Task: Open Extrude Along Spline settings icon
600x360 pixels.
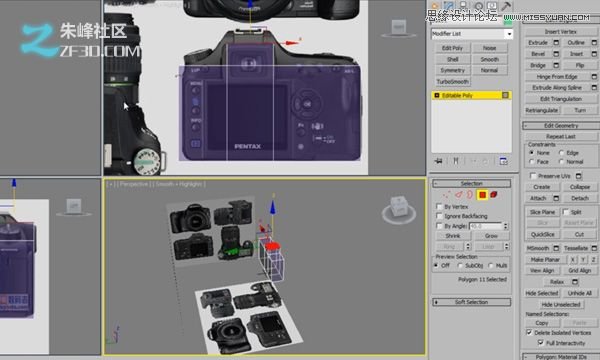Action: [594, 88]
